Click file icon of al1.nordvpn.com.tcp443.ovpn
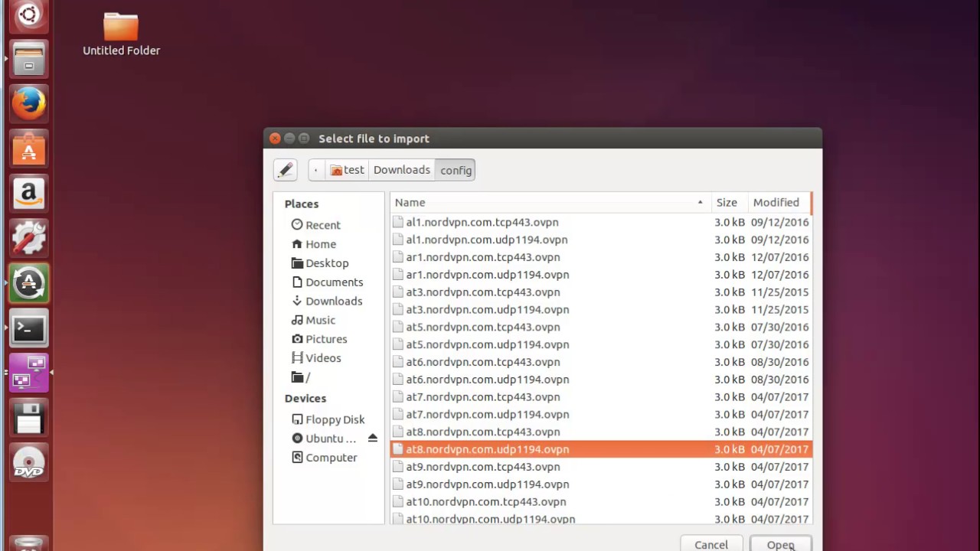Viewport: 980px width, 551px height. [397, 222]
